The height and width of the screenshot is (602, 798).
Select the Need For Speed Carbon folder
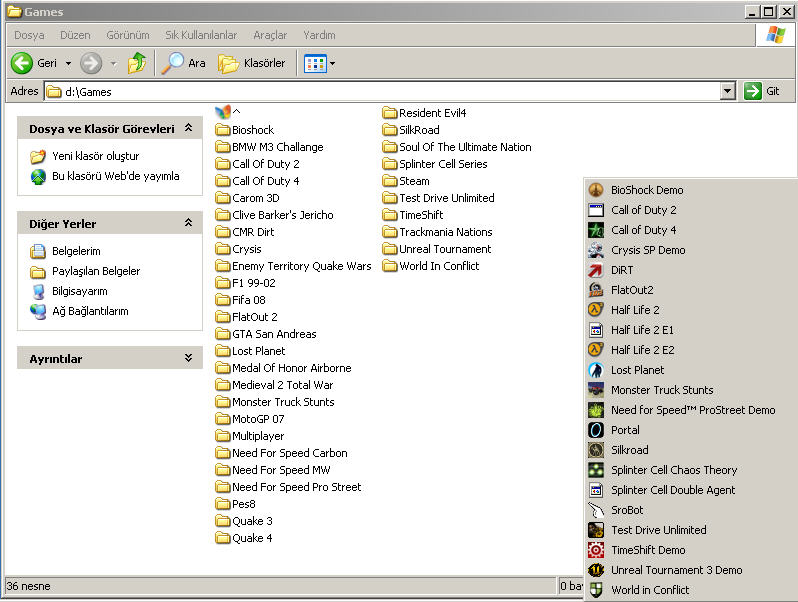(281, 453)
